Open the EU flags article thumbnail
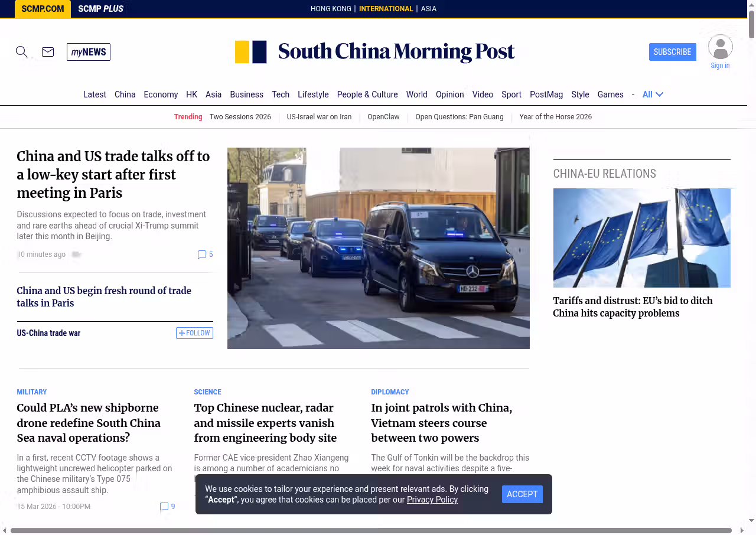Image resolution: width=756 pixels, height=535 pixels. 641,238
